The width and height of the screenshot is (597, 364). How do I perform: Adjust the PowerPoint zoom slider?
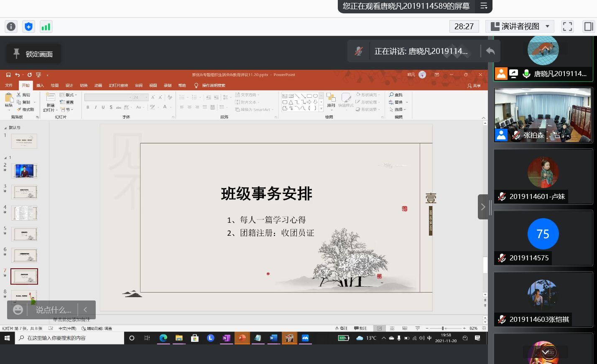click(x=443, y=328)
